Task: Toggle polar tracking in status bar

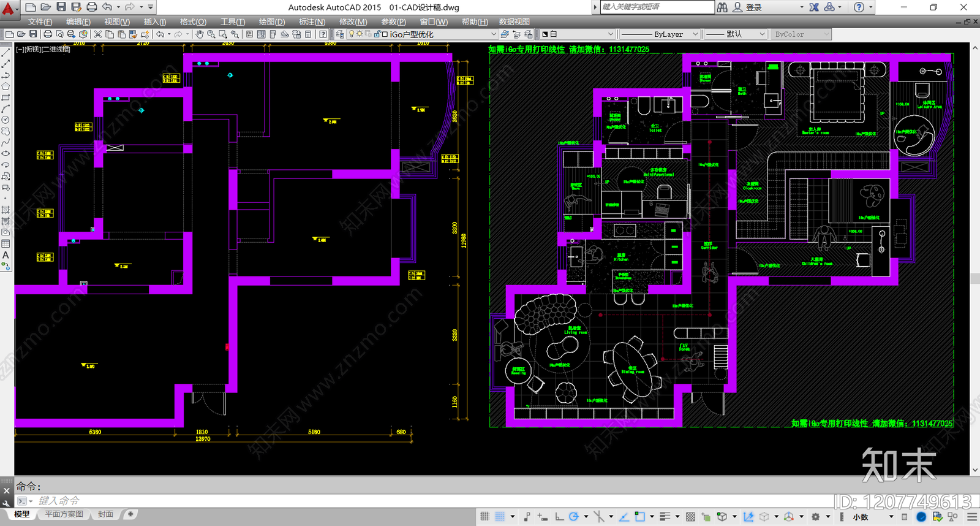Action: (574, 517)
